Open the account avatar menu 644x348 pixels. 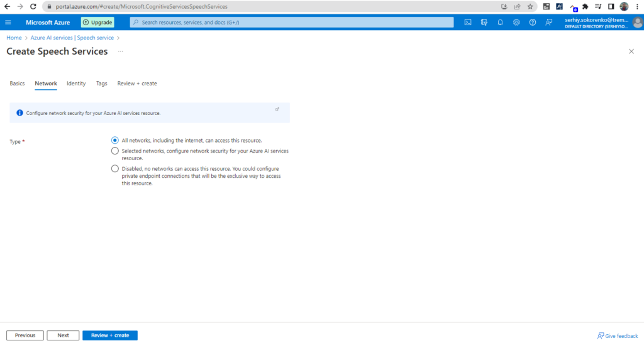[638, 23]
